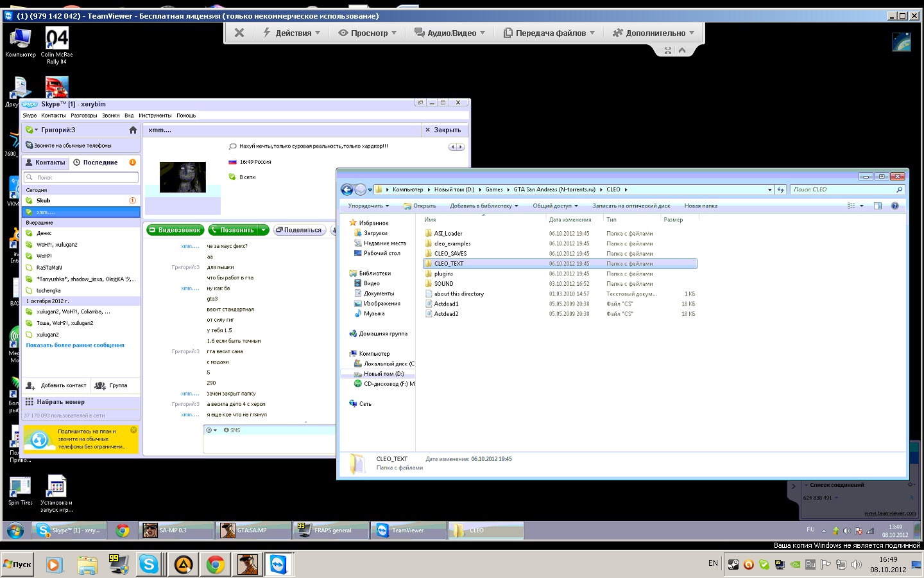Open dropdown arrow beside Позвонить
Viewport: 924px width, 578px height.
pos(264,230)
